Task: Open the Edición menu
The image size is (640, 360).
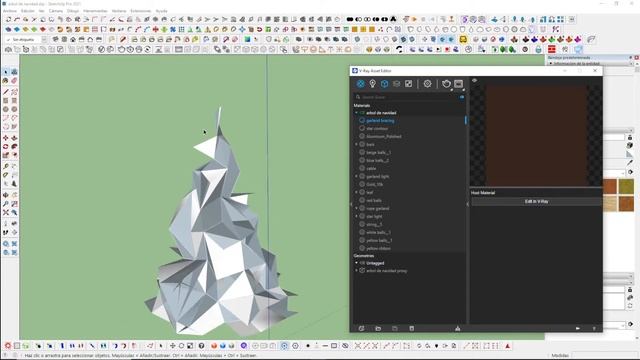Action: pos(28,11)
